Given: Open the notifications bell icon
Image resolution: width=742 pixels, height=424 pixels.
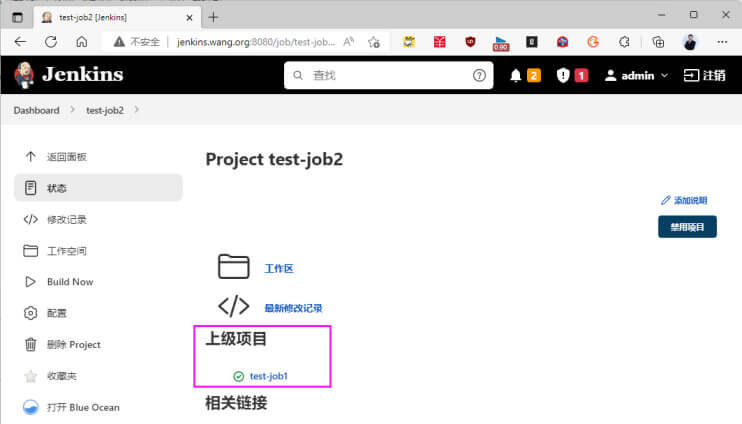Looking at the screenshot, I should [516, 75].
